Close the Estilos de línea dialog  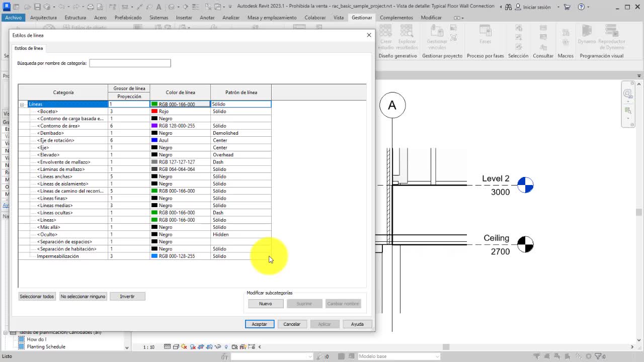(369, 35)
